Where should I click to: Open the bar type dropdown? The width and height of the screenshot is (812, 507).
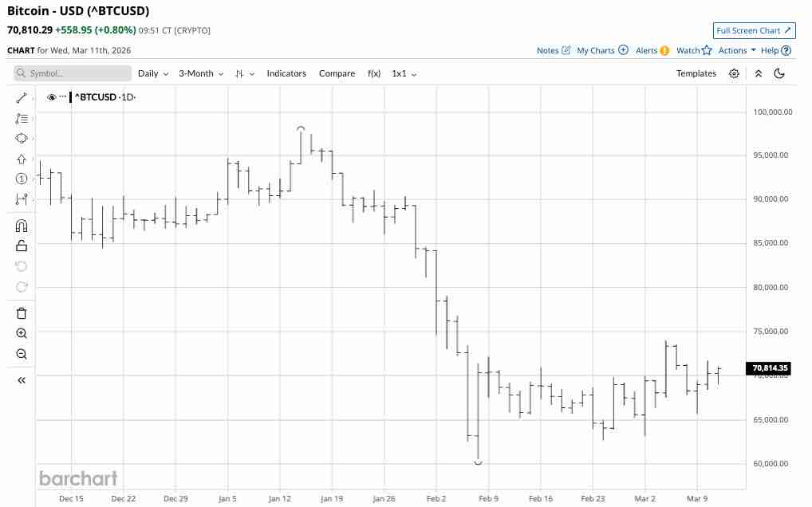[x=244, y=73]
